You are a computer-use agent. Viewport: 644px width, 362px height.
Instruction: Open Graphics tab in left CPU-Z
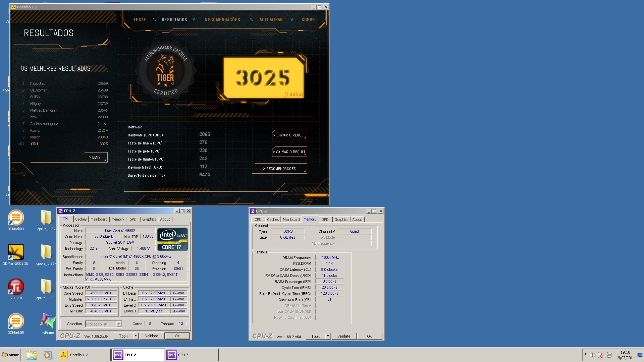pos(149,219)
